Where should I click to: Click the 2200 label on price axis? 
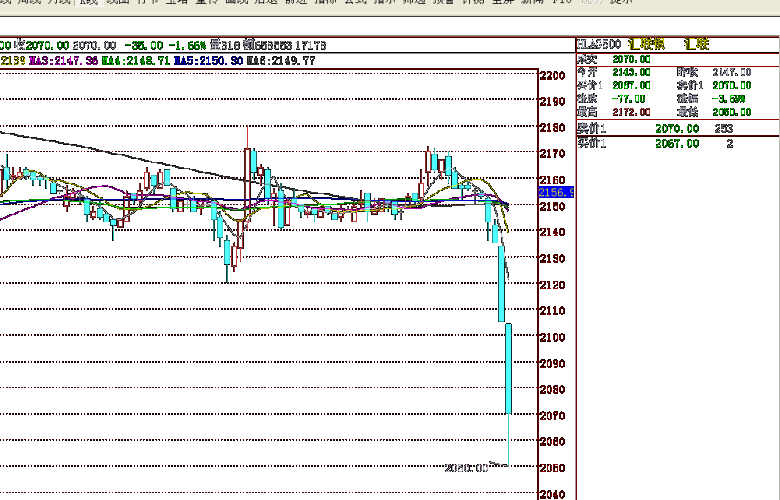(553, 76)
